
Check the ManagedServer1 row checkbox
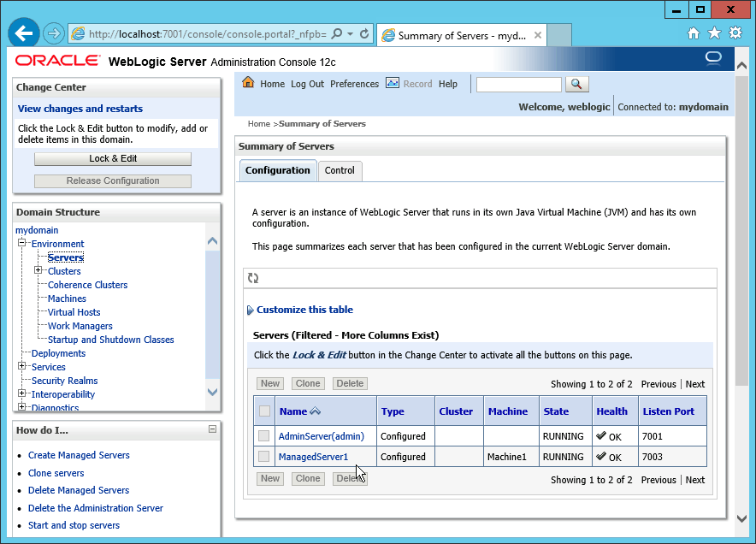tap(264, 457)
